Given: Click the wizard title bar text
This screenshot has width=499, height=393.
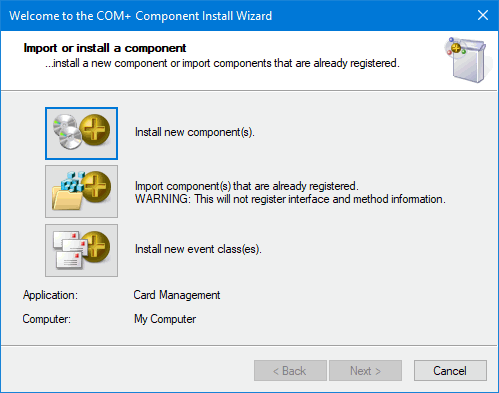Looking at the screenshot, I should (x=140, y=16).
